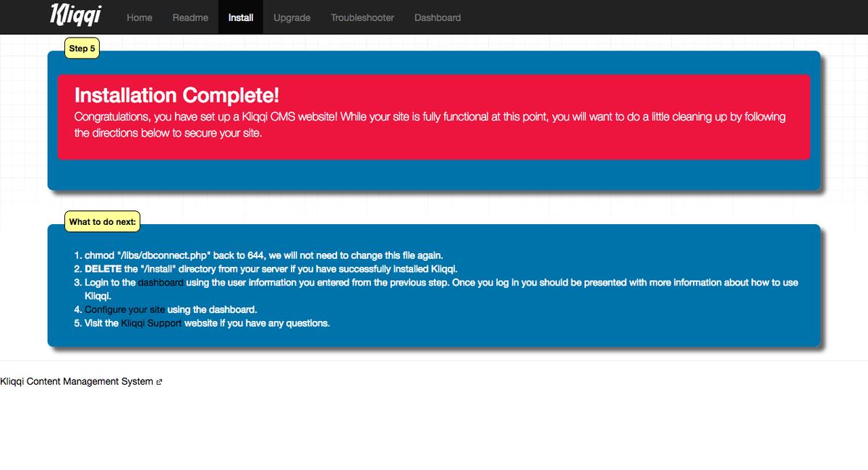
Task: Go to the Home nav item
Action: click(139, 17)
